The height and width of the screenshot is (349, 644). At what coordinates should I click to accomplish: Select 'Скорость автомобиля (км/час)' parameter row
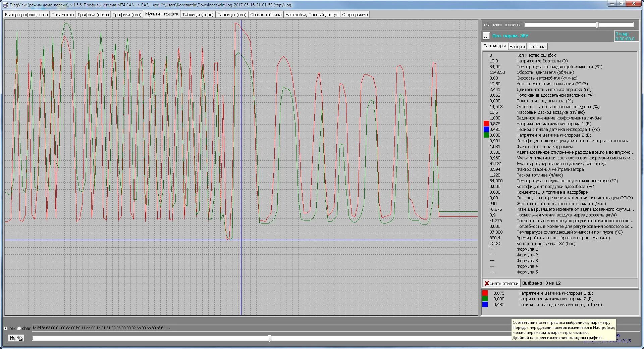pos(560,78)
